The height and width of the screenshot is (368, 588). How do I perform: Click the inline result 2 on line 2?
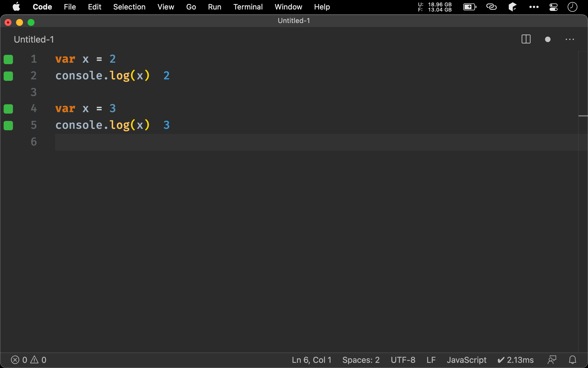[x=167, y=76]
